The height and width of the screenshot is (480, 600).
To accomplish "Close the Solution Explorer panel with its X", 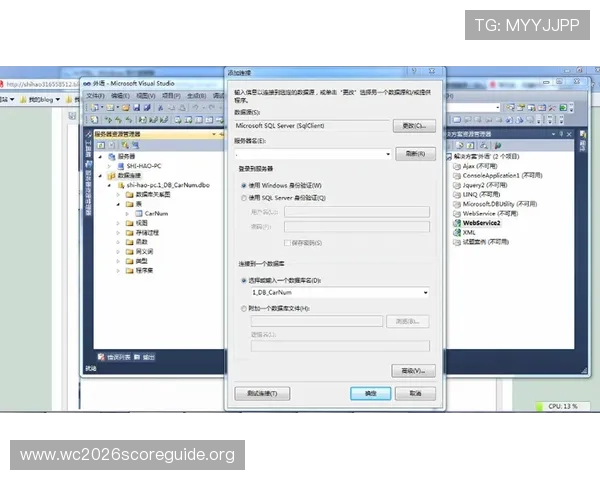I will [569, 134].
